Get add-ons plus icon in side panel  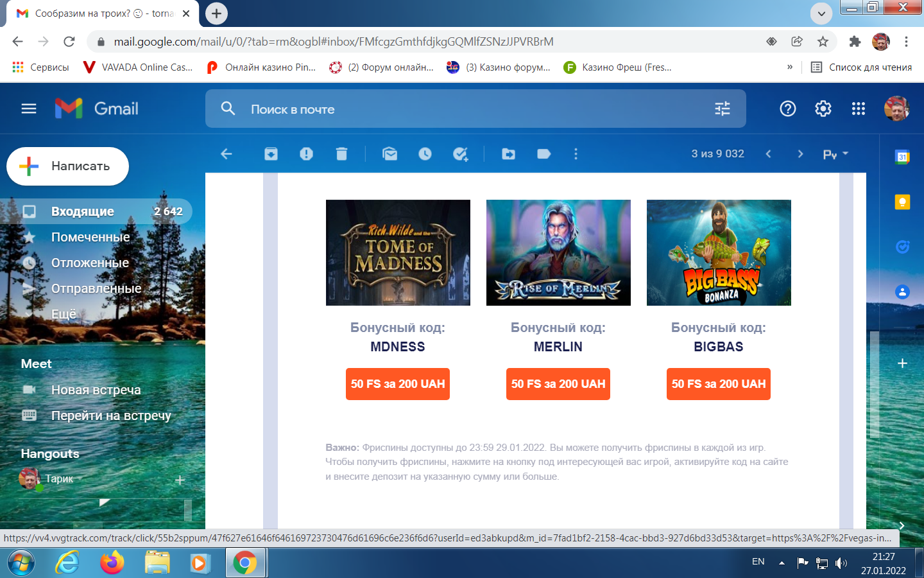[902, 363]
